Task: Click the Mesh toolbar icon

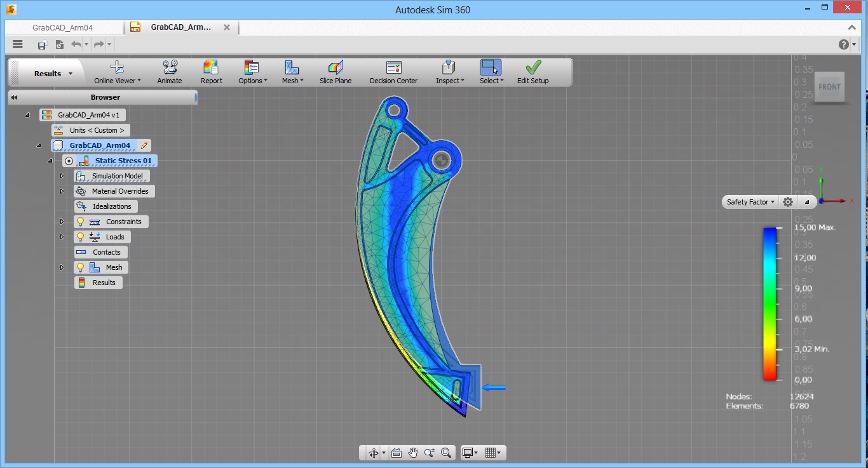Action: coord(292,68)
